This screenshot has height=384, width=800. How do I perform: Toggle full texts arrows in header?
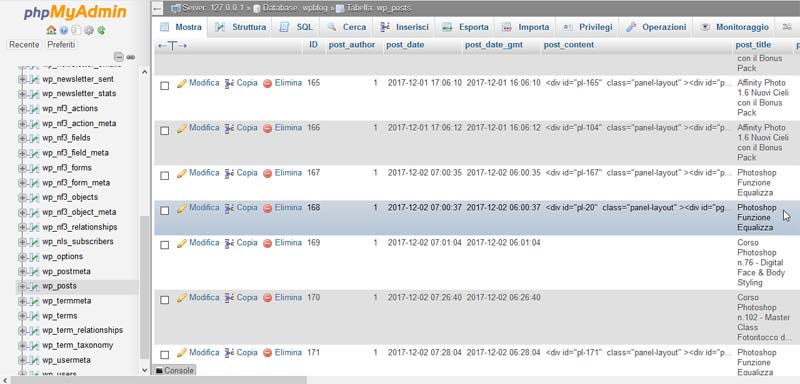pyautogui.click(x=172, y=45)
